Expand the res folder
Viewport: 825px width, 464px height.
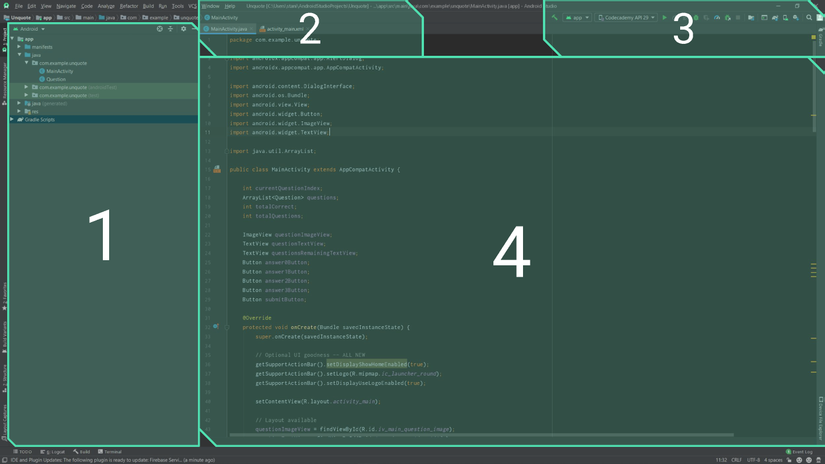tap(19, 111)
